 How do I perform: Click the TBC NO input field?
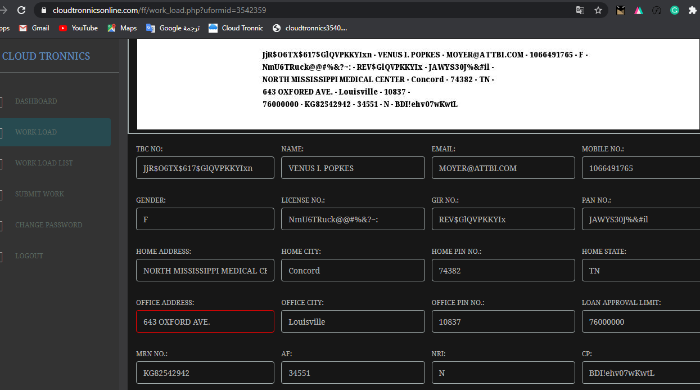(x=205, y=168)
